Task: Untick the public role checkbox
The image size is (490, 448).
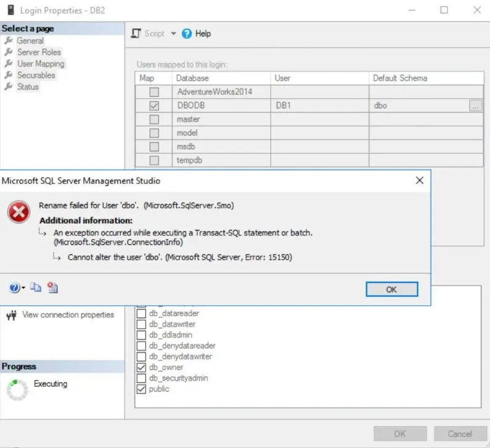Action: click(141, 389)
